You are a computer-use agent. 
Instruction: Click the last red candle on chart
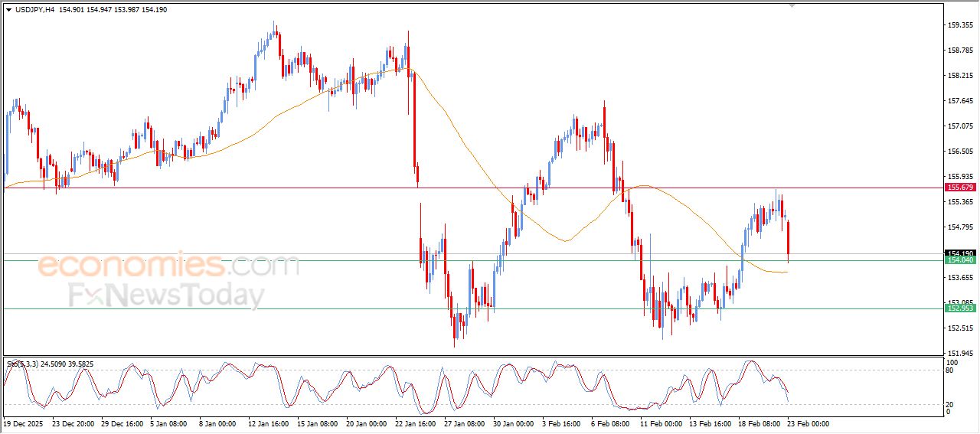pos(788,239)
